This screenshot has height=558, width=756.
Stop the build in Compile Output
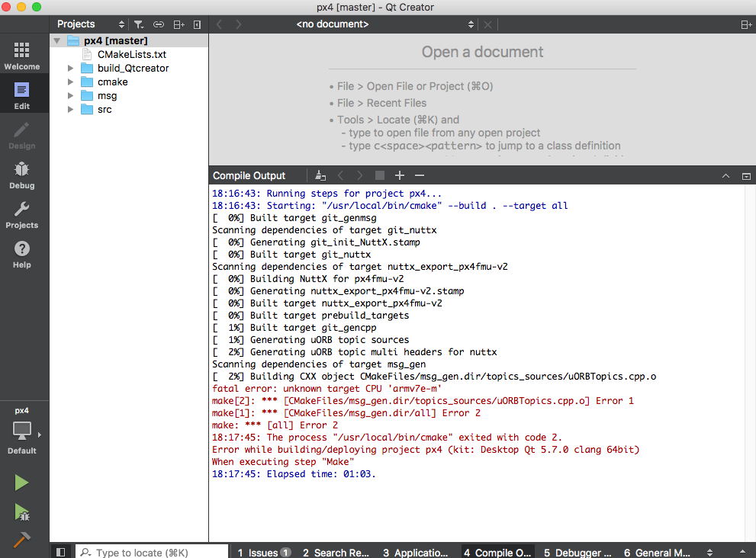point(380,176)
